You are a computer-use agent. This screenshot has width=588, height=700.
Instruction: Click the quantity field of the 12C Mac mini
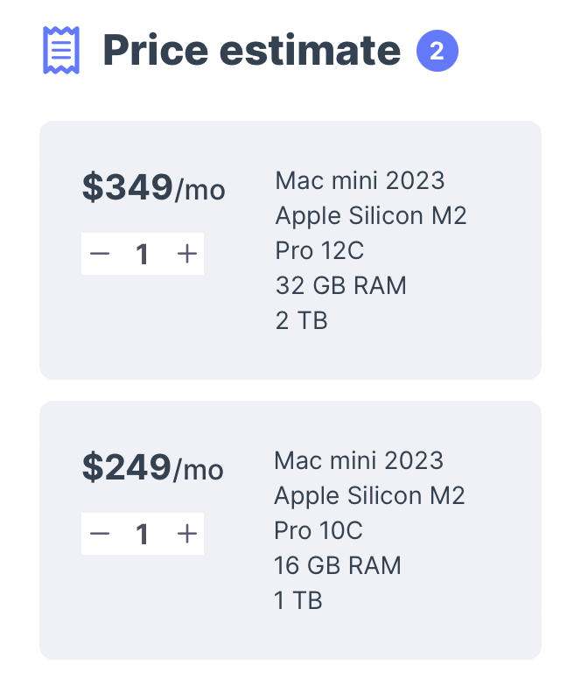[143, 254]
